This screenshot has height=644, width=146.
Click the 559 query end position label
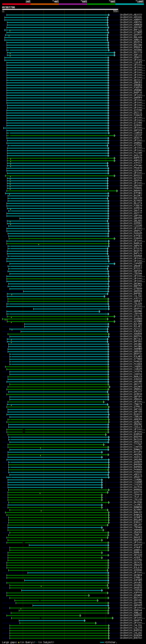coord(115,11)
